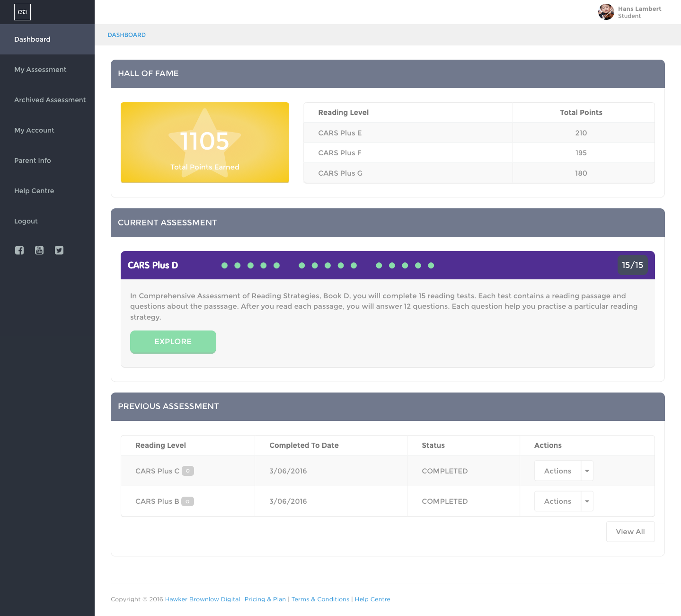Viewport: 681px width, 616px height.
Task: Click the 3/06/2016 date in CARS Plus B row
Action: point(288,501)
